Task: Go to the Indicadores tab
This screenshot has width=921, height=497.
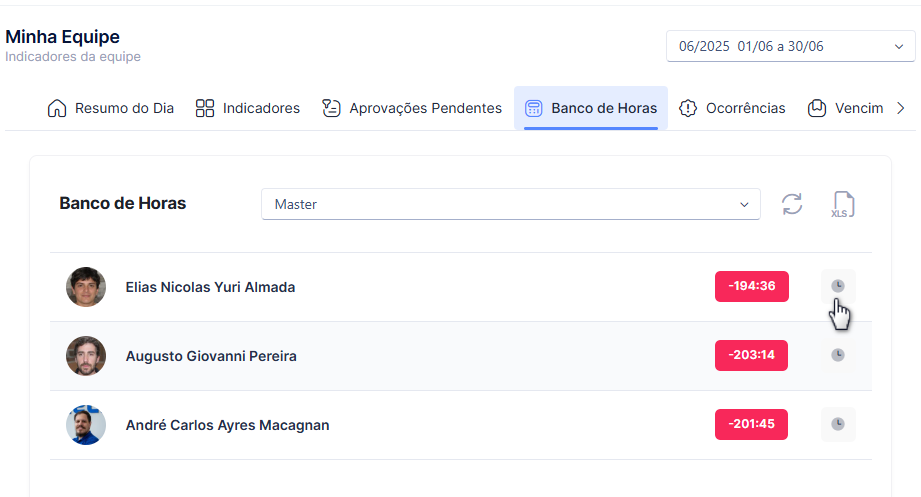Action: (x=247, y=108)
